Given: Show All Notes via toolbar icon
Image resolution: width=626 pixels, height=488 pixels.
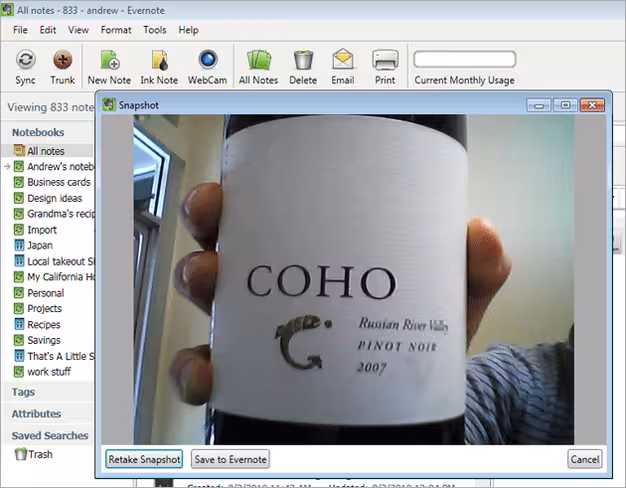Looking at the screenshot, I should [259, 60].
